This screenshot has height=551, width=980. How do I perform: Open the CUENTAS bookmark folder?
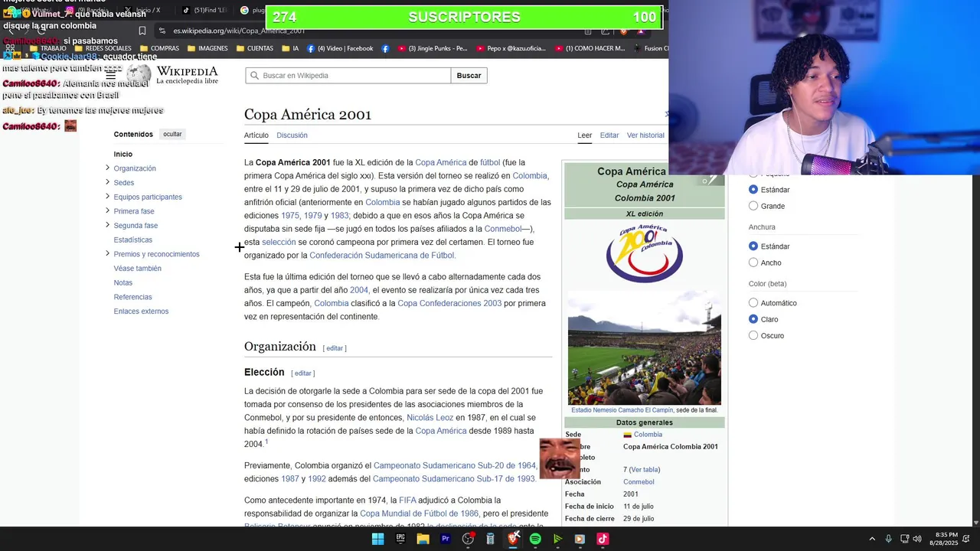click(255, 48)
